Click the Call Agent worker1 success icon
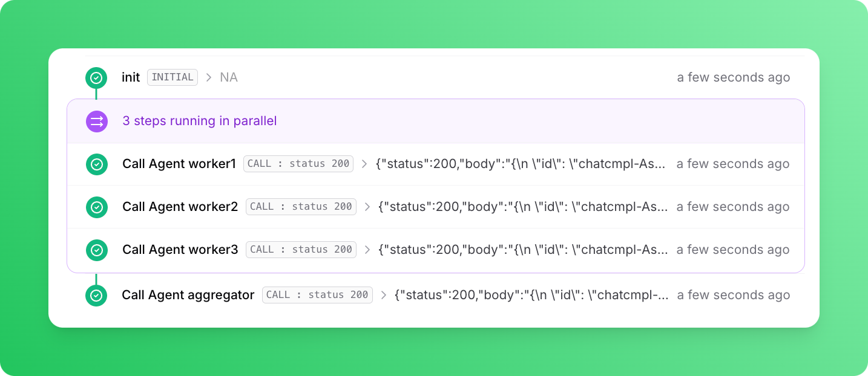868x376 pixels. tap(96, 164)
